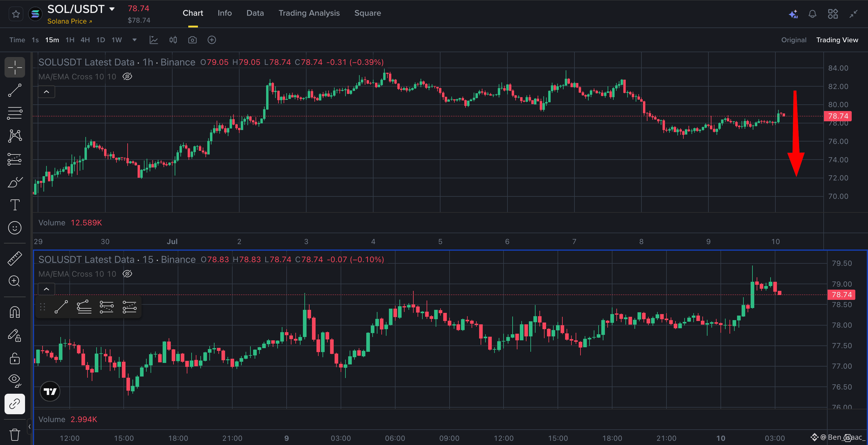Toggle magnet snapping mode
This screenshot has width=868, height=445.
(x=15, y=312)
